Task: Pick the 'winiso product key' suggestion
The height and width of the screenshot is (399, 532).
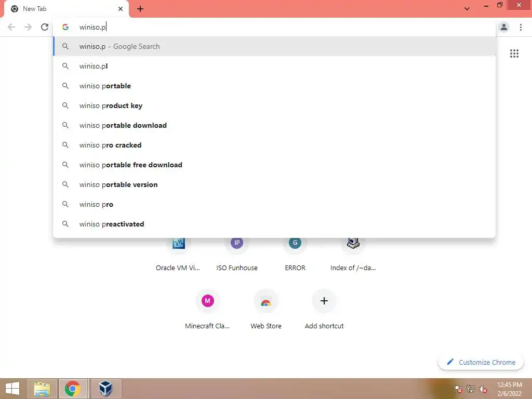Action: point(274,105)
